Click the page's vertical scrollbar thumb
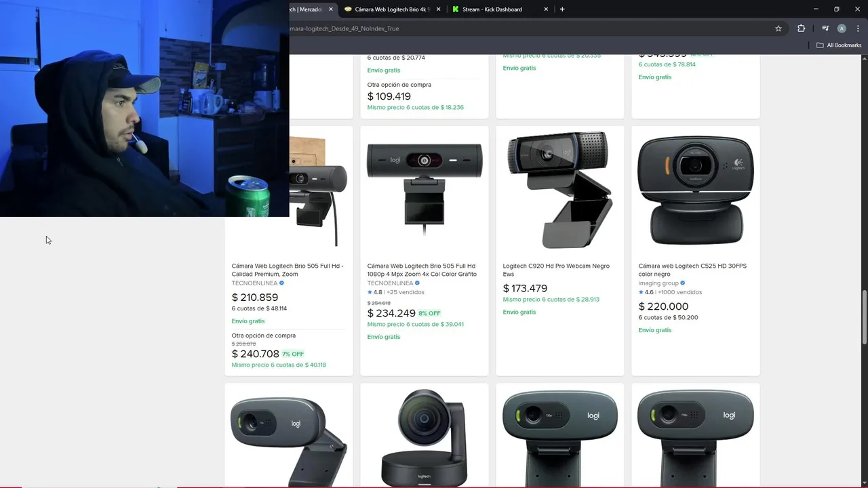The height and width of the screenshot is (488, 868). [x=864, y=317]
